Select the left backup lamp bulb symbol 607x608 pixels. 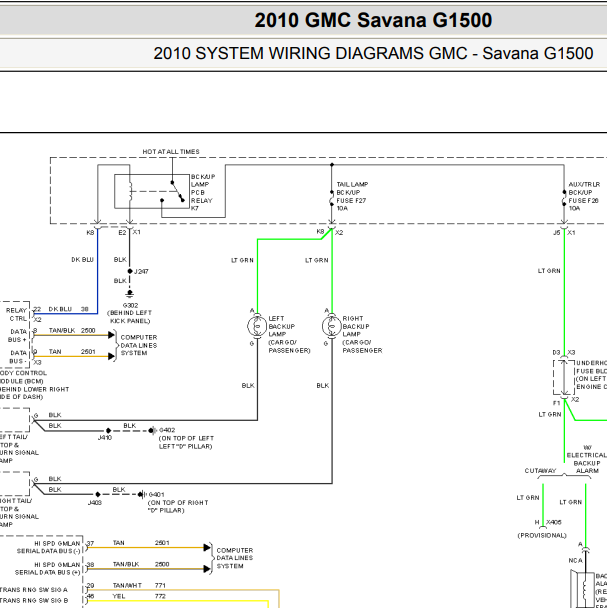click(257, 326)
